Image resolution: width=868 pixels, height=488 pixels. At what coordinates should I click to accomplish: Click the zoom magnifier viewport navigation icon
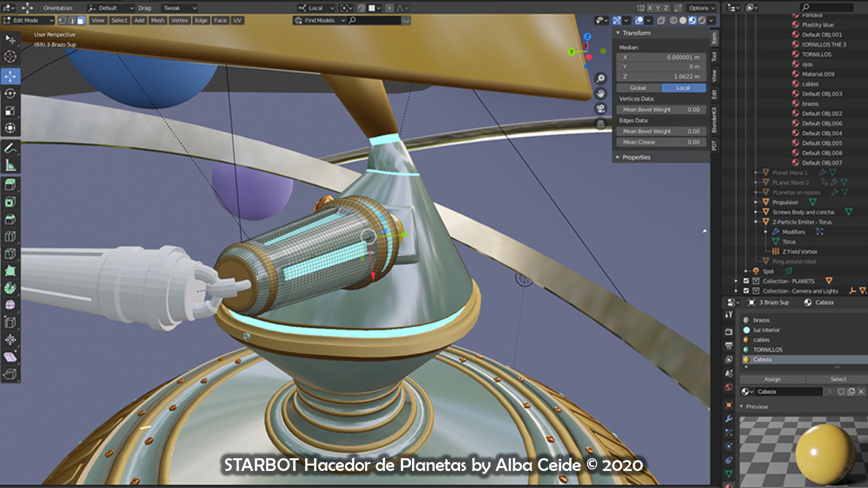(x=600, y=78)
